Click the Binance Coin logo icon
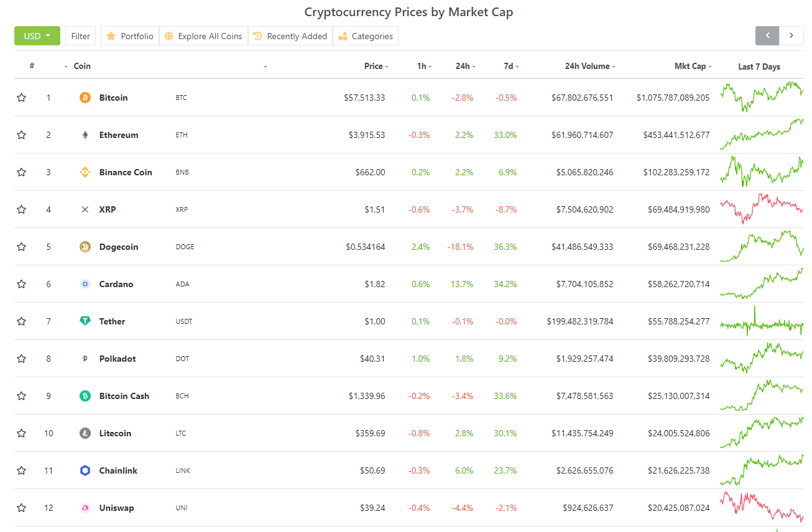 point(85,172)
